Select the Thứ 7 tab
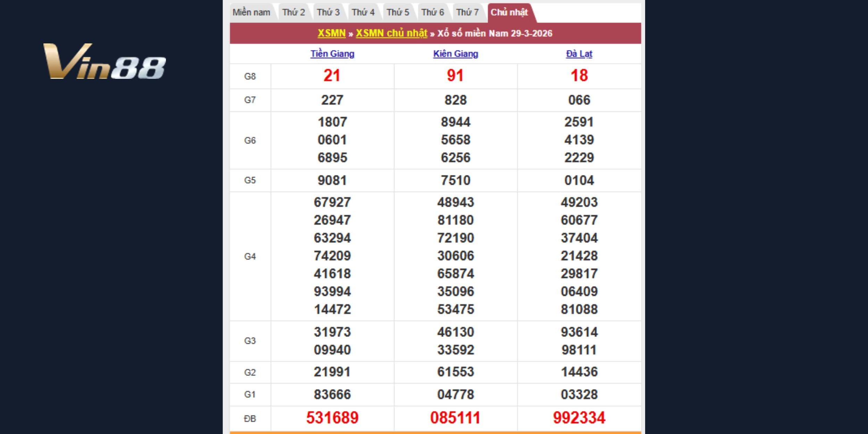The height and width of the screenshot is (434, 868). coord(467,12)
